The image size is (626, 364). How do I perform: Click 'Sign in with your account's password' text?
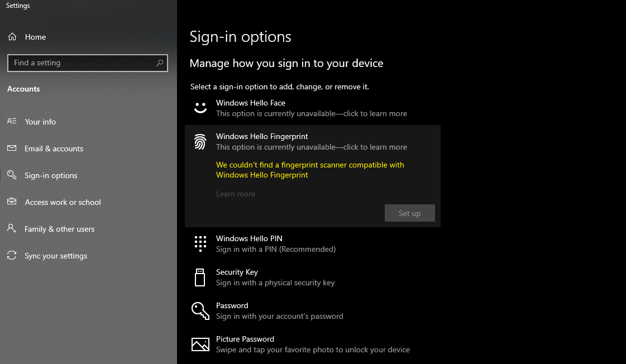pos(279,316)
